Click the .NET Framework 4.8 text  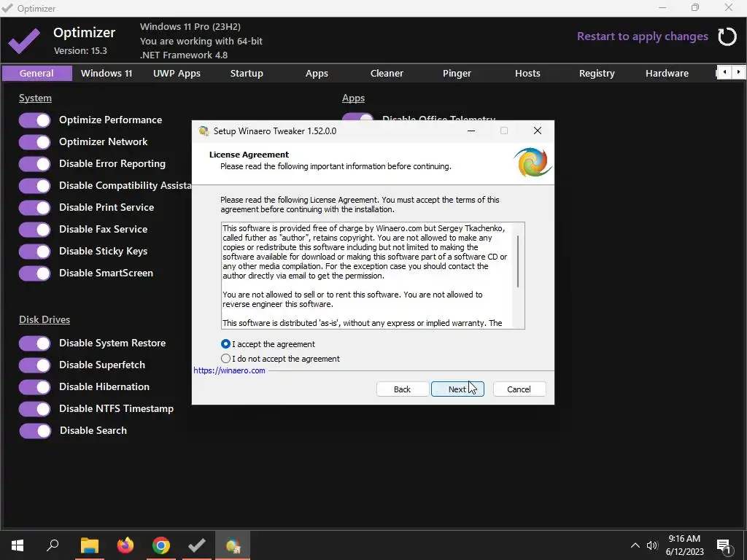click(183, 55)
